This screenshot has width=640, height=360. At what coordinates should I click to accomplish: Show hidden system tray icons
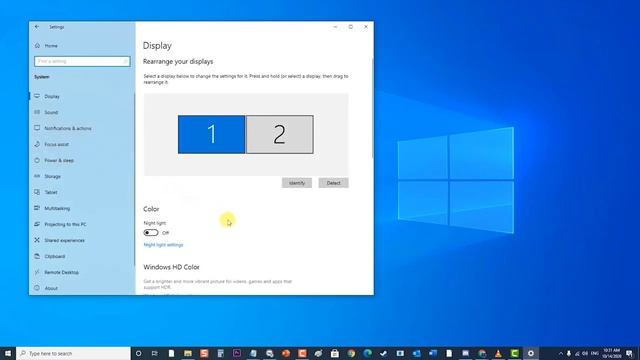(561, 353)
